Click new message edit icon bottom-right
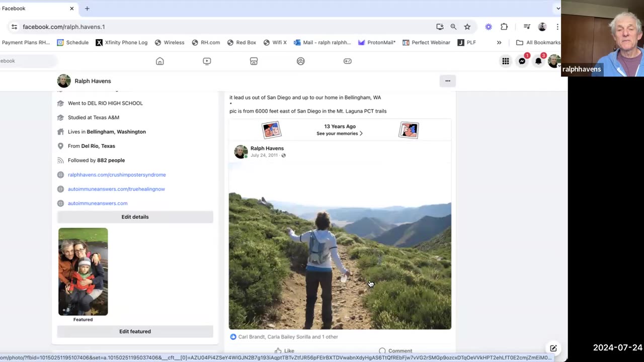The height and width of the screenshot is (362, 644). coord(553,348)
